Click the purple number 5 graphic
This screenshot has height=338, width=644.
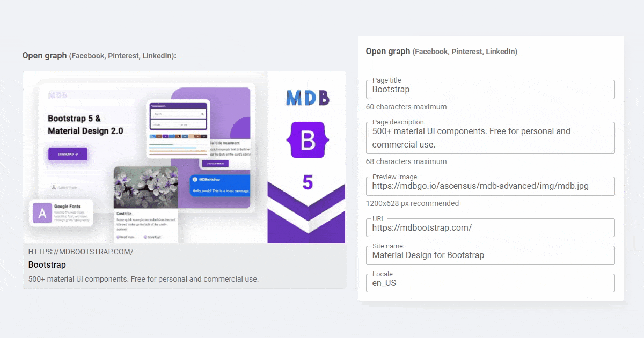point(308,182)
